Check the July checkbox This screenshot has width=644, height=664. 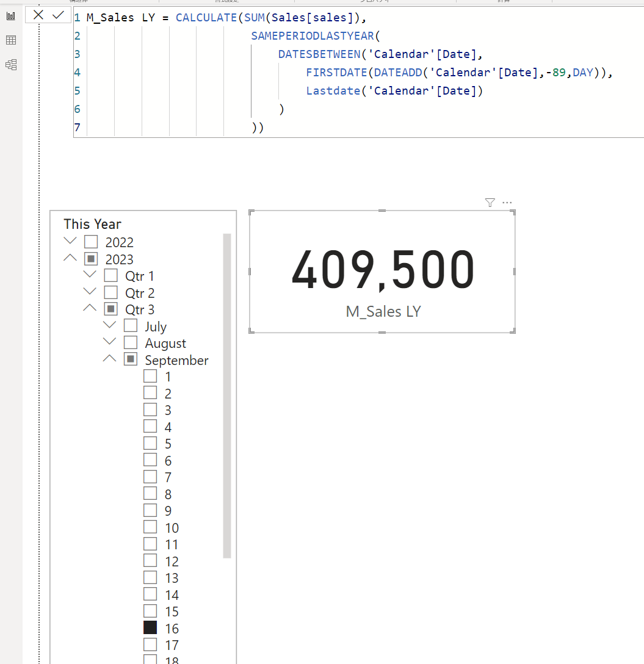coord(131,326)
